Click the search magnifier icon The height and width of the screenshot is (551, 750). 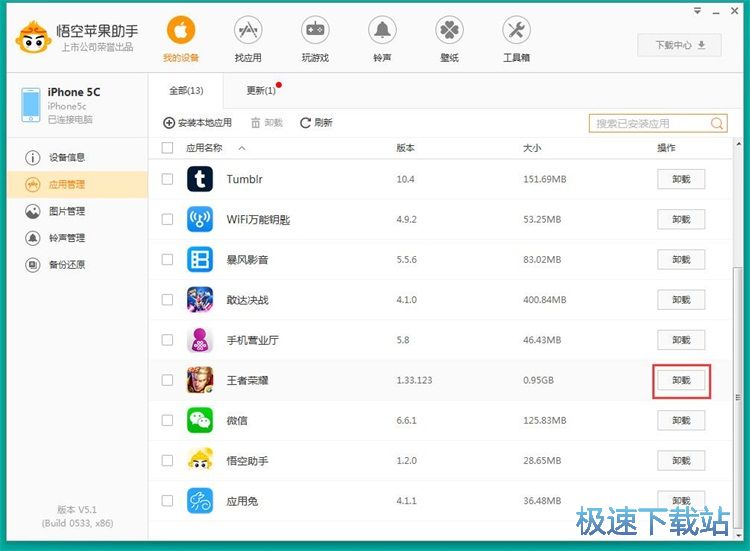click(717, 123)
